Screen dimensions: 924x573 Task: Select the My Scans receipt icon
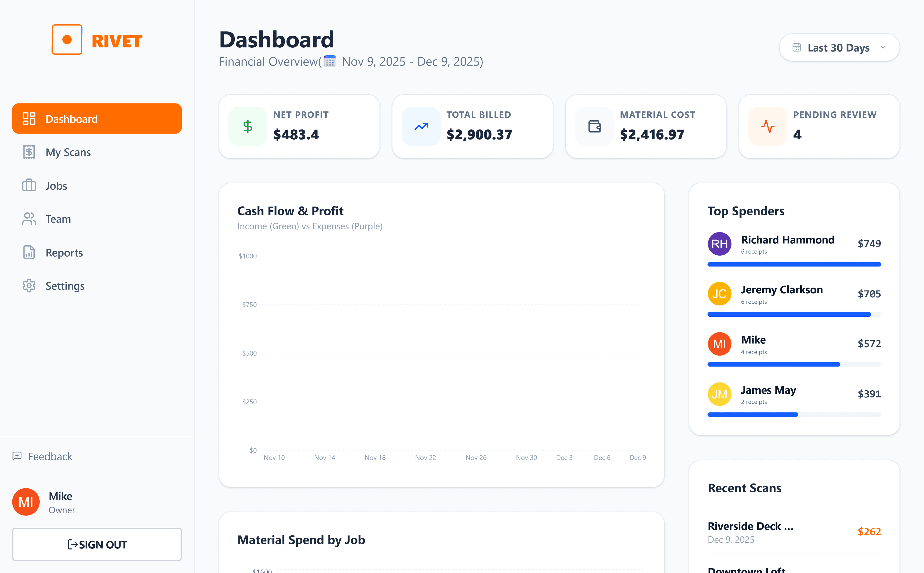29,152
